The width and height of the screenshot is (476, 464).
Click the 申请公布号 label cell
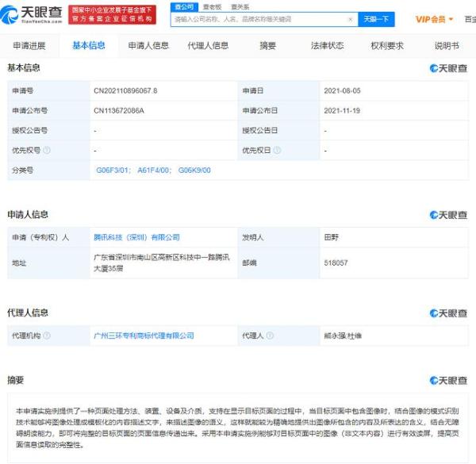(x=48, y=111)
